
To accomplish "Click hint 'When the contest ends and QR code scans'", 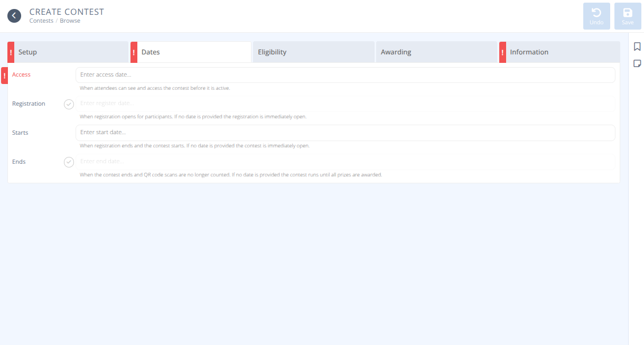I will [231, 174].
